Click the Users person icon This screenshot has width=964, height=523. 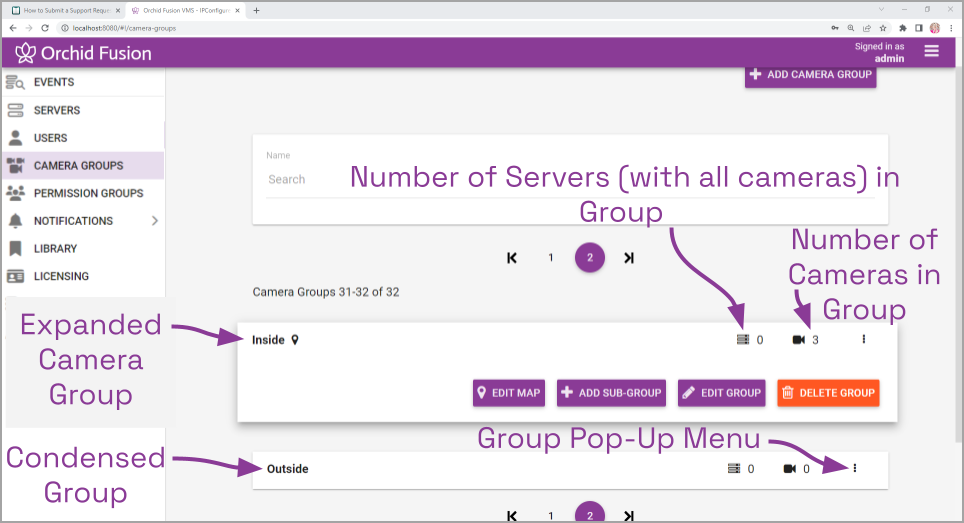coord(15,138)
